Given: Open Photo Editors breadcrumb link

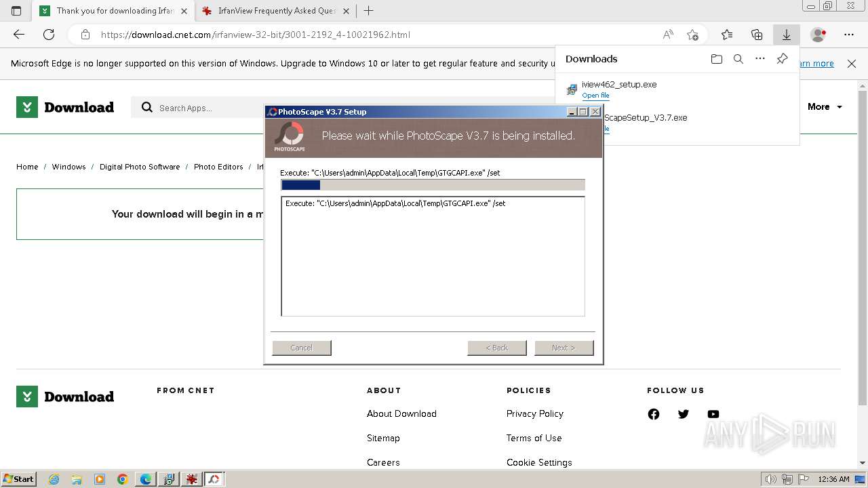Looking at the screenshot, I should 218,167.
